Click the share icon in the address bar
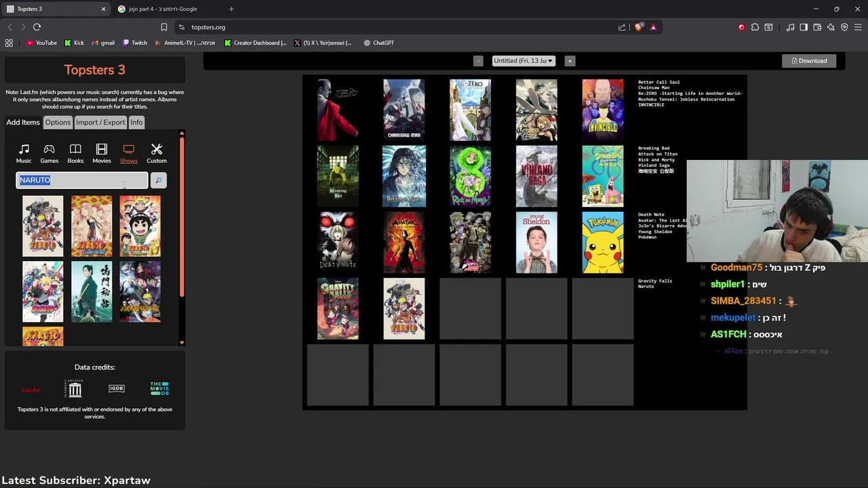This screenshot has width=868, height=488. pyautogui.click(x=622, y=27)
